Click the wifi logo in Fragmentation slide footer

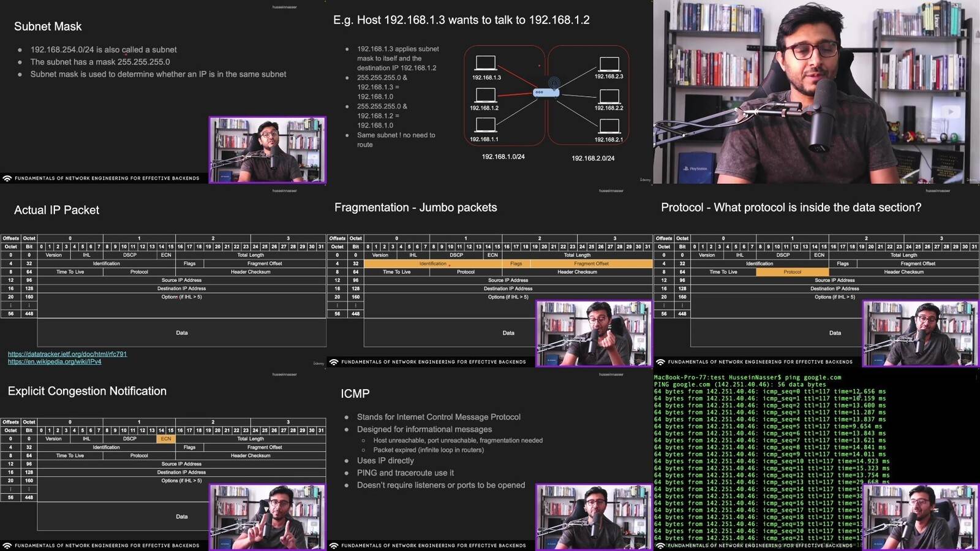[334, 362]
